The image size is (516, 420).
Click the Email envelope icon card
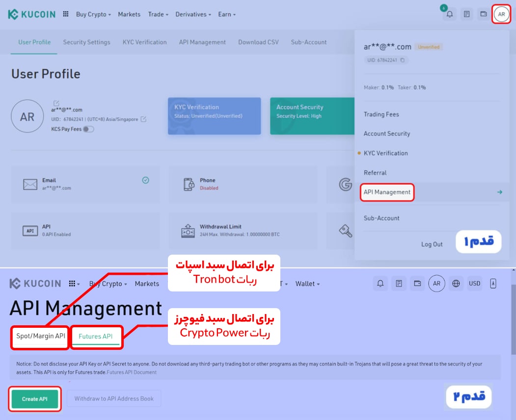[30, 184]
